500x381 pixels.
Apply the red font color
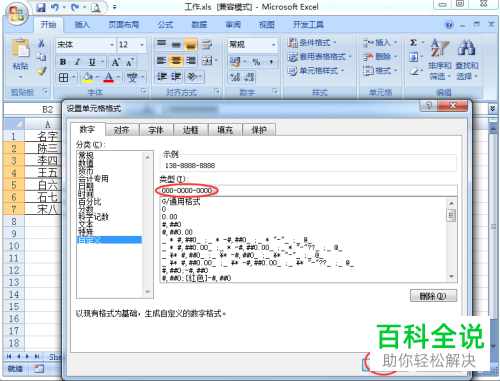(109, 78)
